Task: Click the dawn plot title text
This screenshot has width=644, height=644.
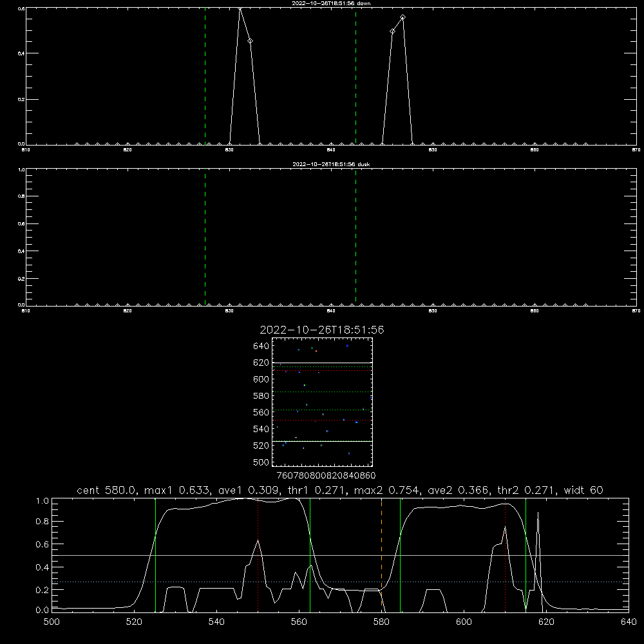Action: click(x=331, y=3)
